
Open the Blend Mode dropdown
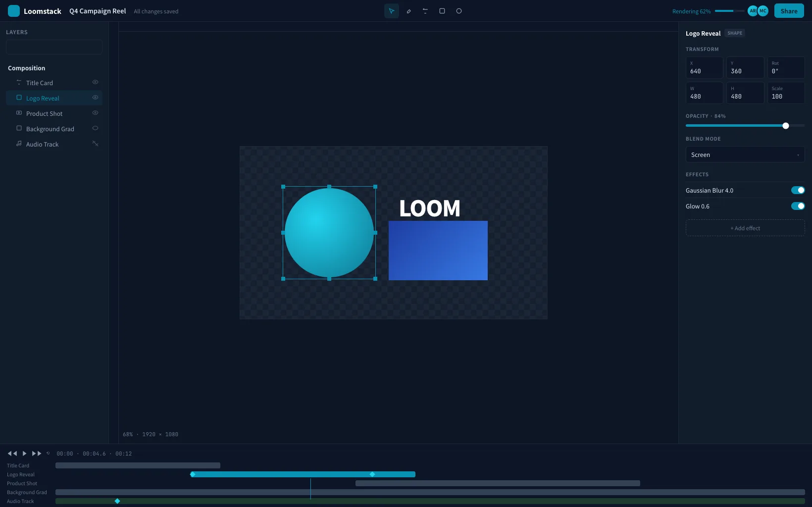745,154
